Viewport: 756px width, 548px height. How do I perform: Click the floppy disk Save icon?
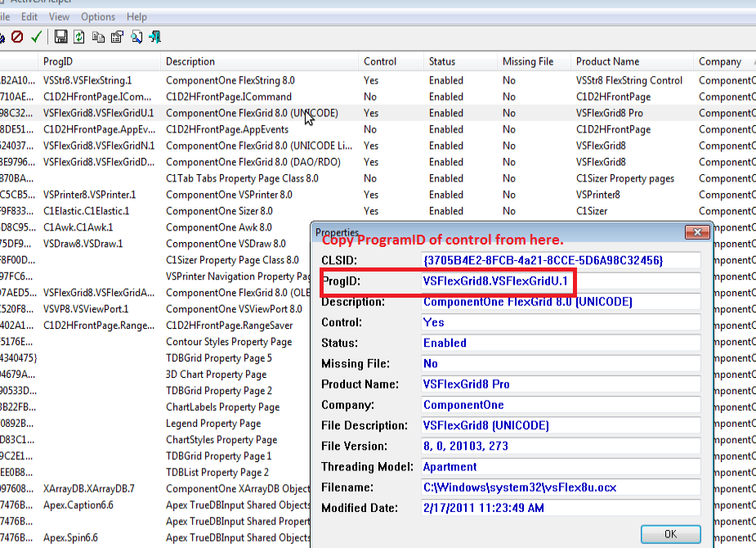(60, 37)
